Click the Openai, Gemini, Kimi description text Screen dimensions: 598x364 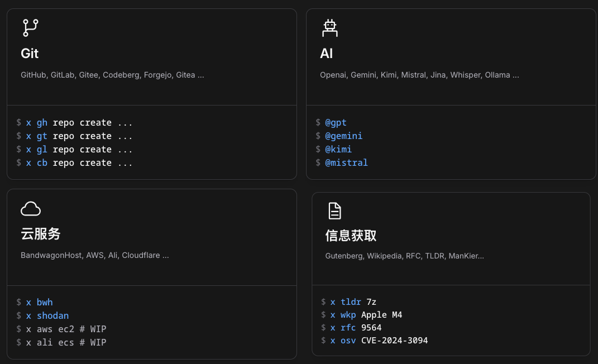(419, 75)
